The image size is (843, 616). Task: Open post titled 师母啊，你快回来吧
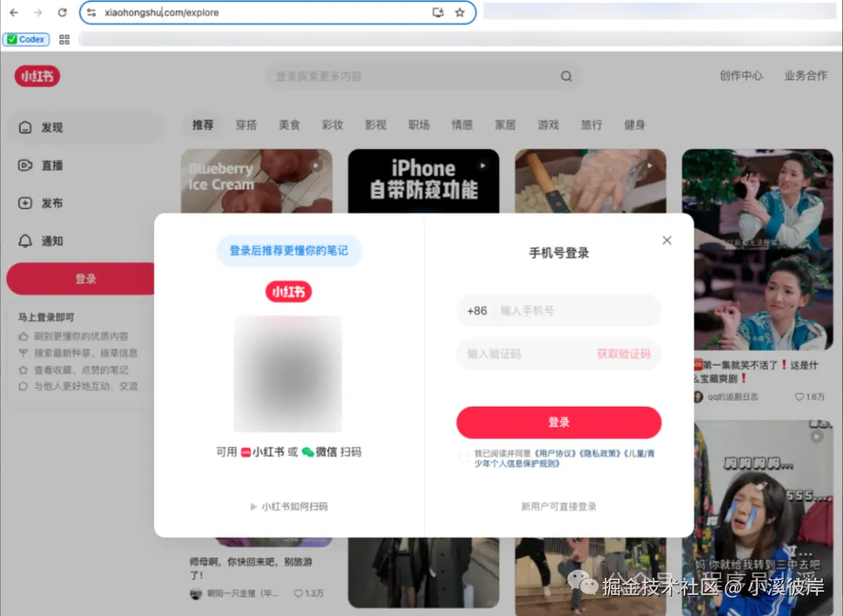click(x=251, y=568)
